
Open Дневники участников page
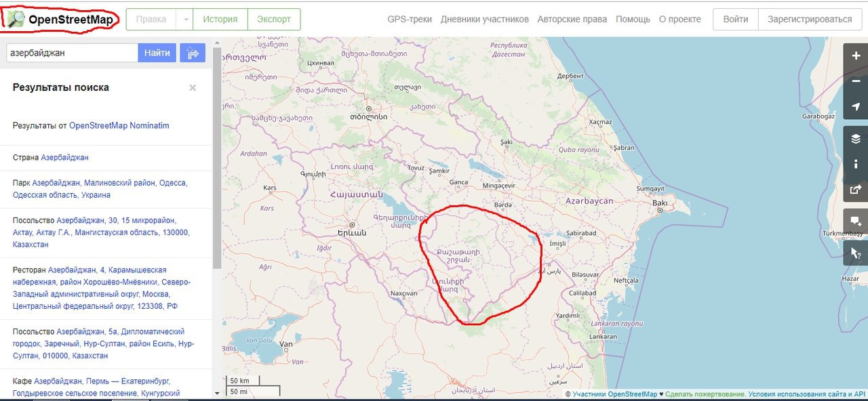coord(485,20)
